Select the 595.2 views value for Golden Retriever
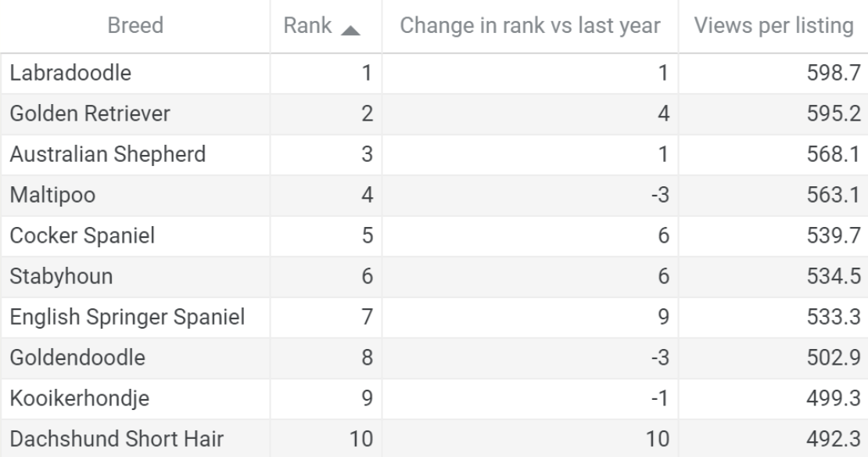868x457 pixels. 773,114
